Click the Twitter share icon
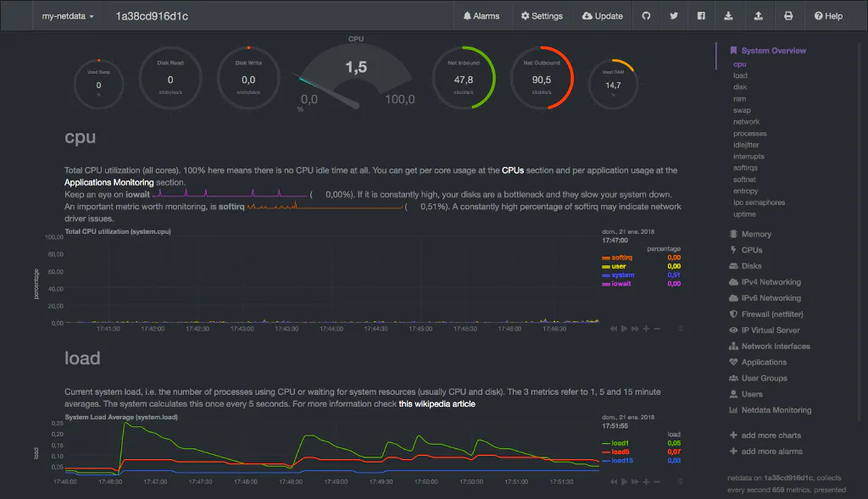 pyautogui.click(x=674, y=16)
